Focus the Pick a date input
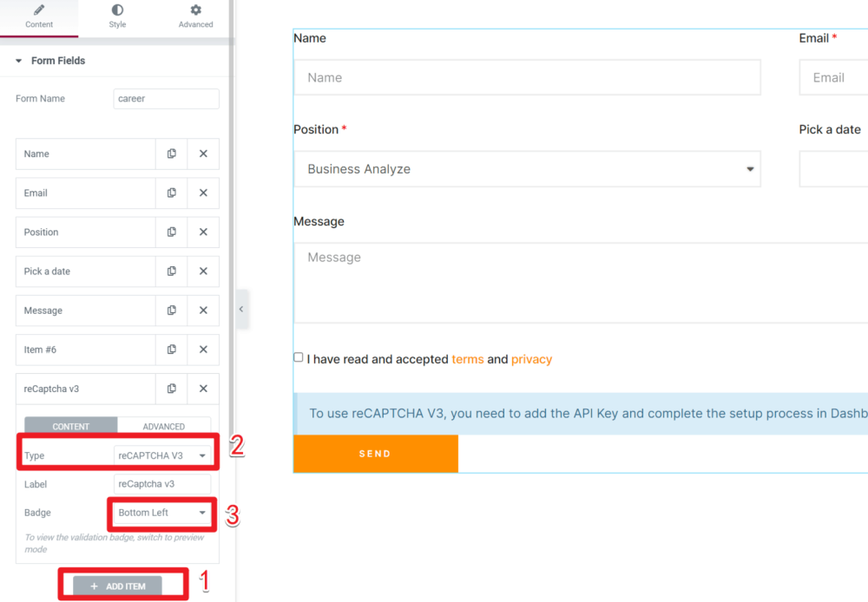The height and width of the screenshot is (602, 868). click(833, 169)
